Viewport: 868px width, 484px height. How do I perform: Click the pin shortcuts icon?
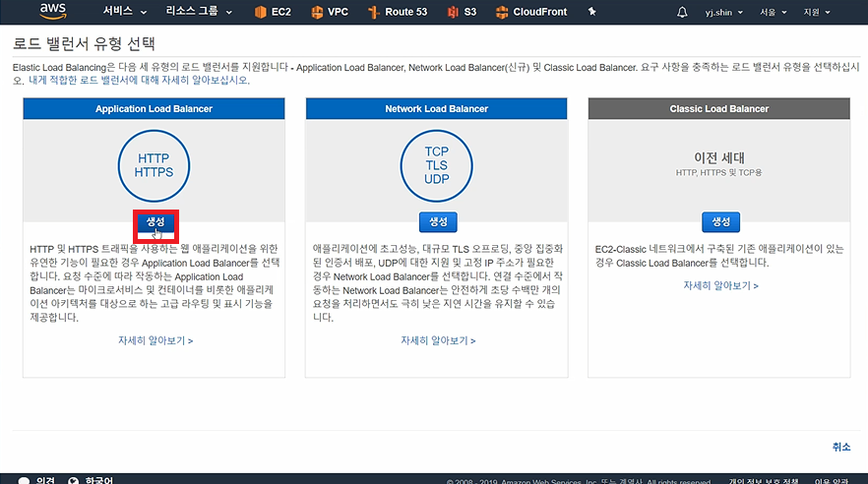591,12
